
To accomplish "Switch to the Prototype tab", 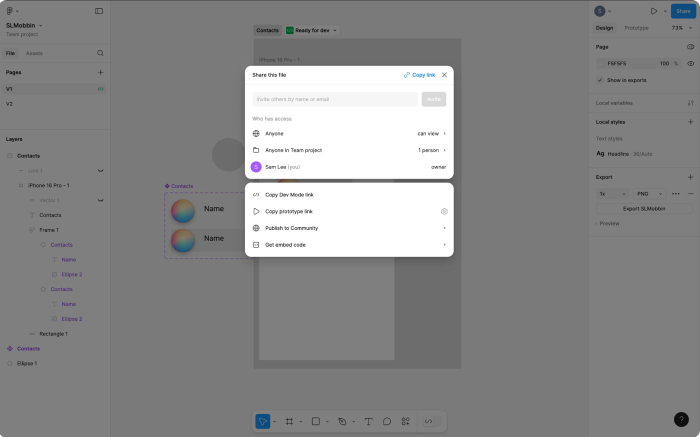I will pyautogui.click(x=636, y=28).
